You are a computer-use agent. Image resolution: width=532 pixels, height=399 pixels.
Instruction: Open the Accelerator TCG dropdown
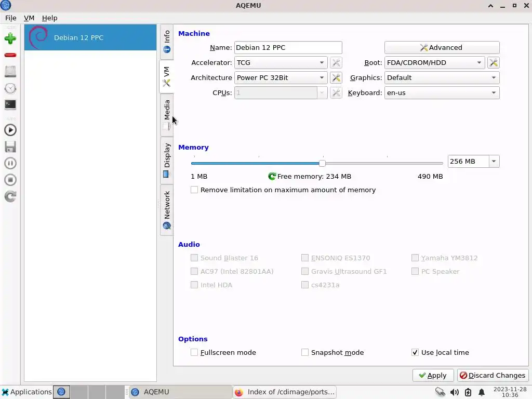pos(281,63)
